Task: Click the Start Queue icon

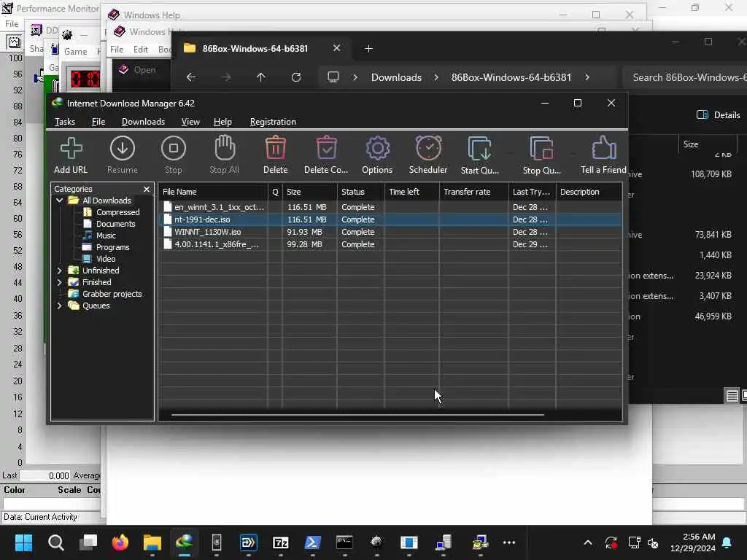Action: [480, 148]
